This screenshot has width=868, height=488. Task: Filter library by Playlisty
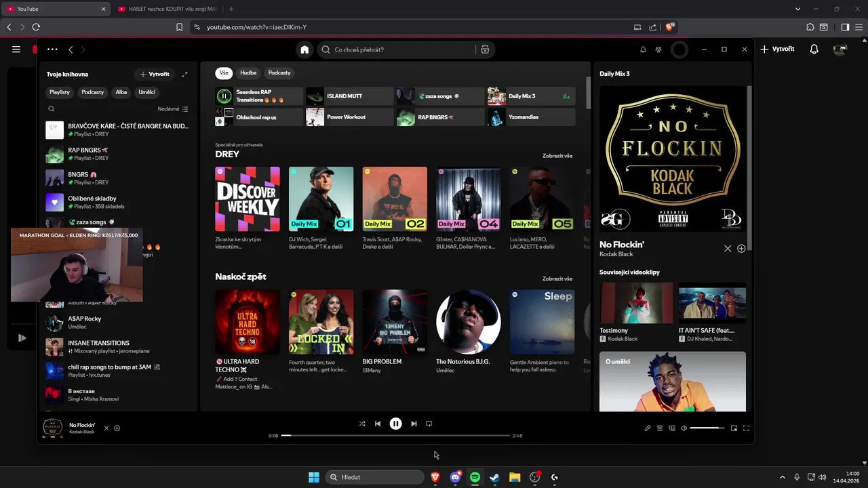60,92
